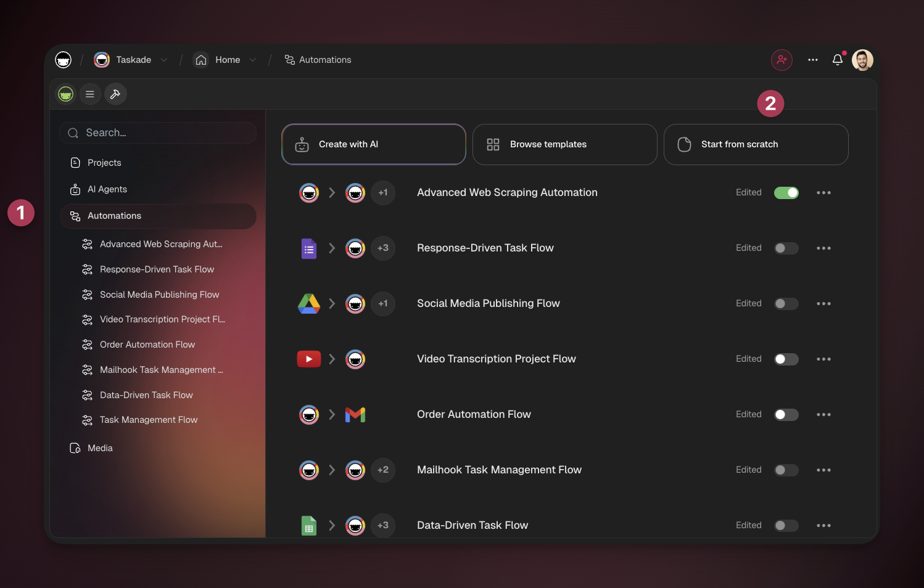924x588 pixels.
Task: Click the Search input field
Action: (x=158, y=133)
